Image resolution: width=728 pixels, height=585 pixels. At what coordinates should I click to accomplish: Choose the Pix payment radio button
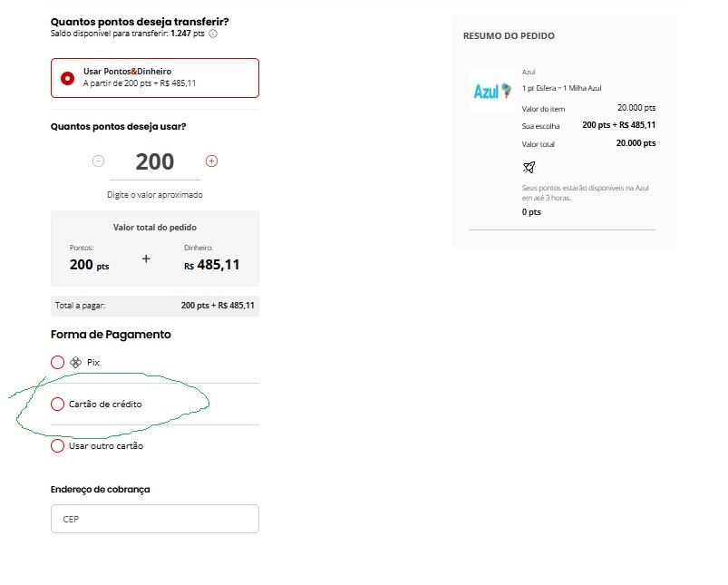(x=58, y=362)
